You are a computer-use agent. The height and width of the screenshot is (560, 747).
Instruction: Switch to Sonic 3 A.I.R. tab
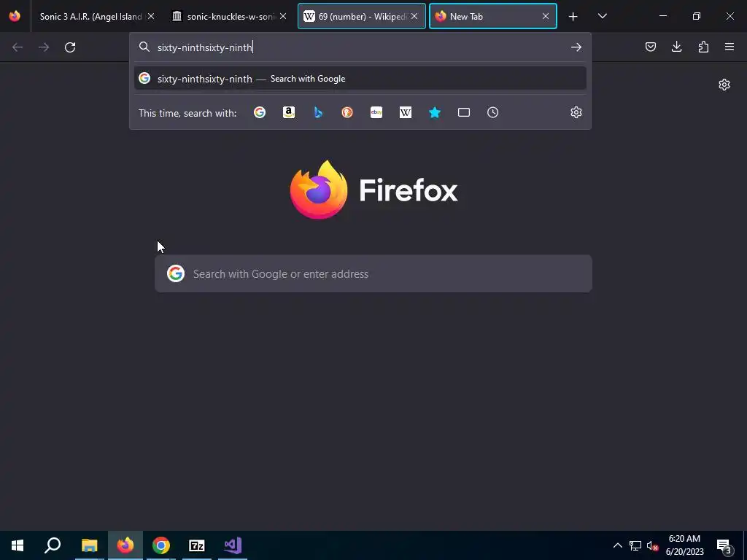[x=90, y=17]
